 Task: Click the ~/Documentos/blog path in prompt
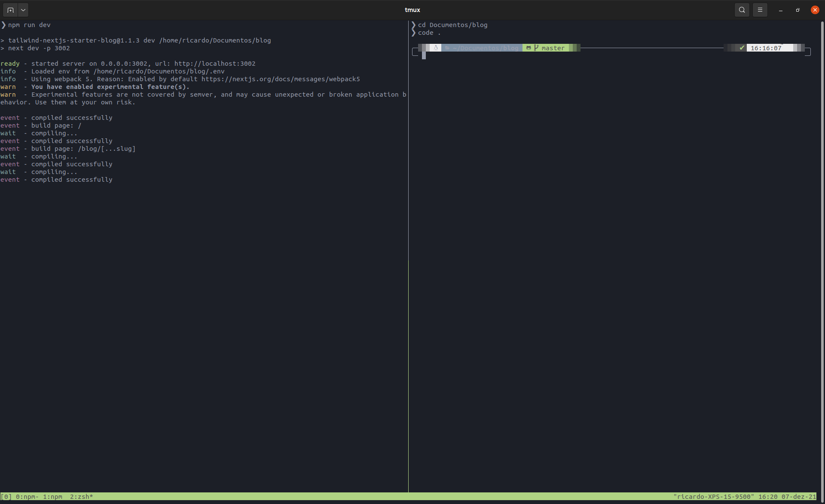pyautogui.click(x=486, y=48)
